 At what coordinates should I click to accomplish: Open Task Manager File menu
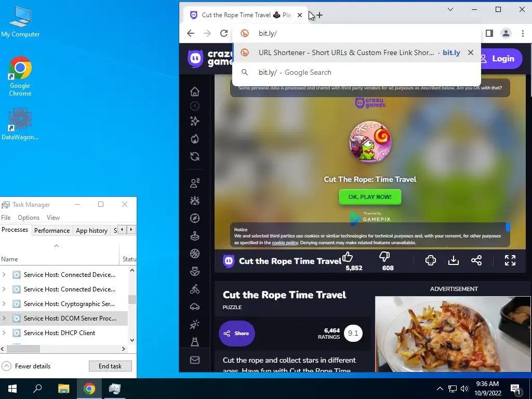pyautogui.click(x=6, y=218)
